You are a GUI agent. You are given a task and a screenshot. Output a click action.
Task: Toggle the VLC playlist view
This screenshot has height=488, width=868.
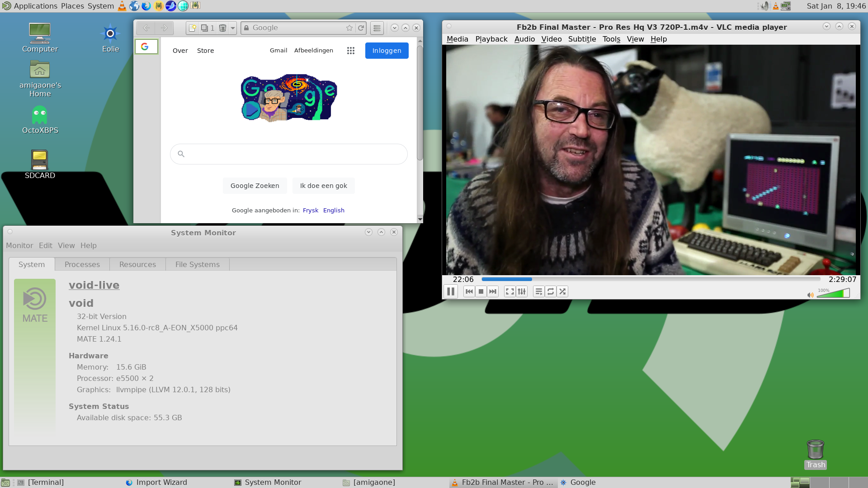(539, 291)
